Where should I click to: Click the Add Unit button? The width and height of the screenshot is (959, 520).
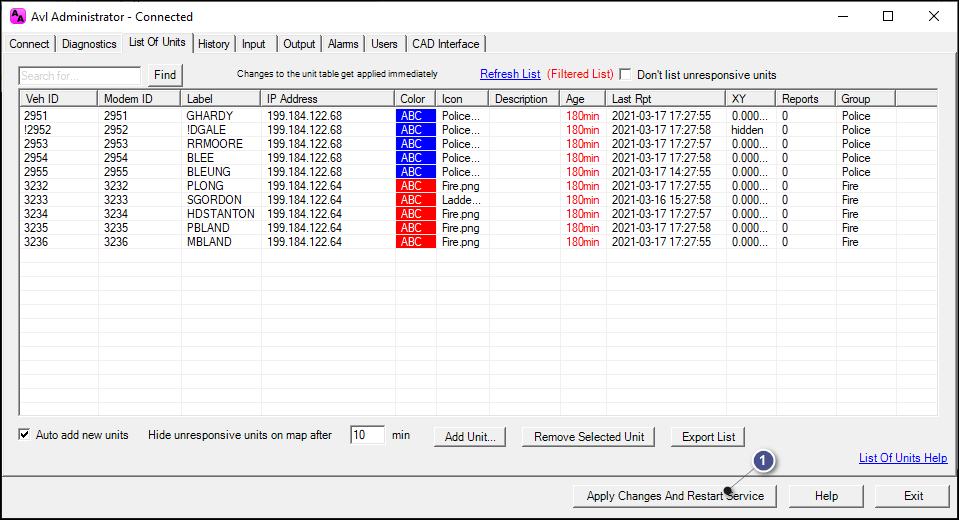pyautogui.click(x=470, y=437)
